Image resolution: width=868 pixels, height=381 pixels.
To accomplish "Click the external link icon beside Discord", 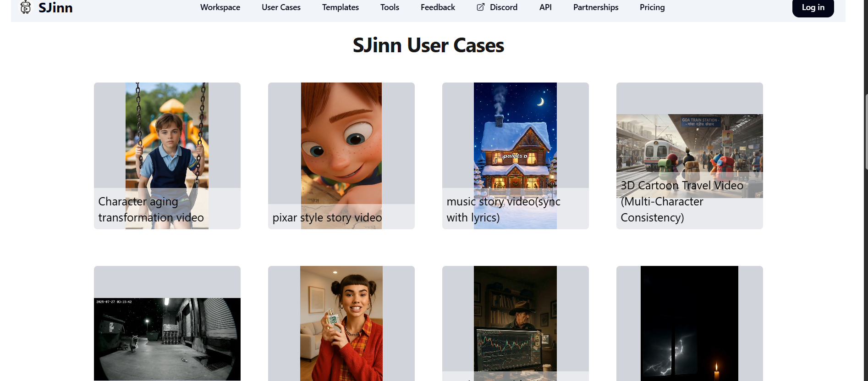I will [x=481, y=7].
